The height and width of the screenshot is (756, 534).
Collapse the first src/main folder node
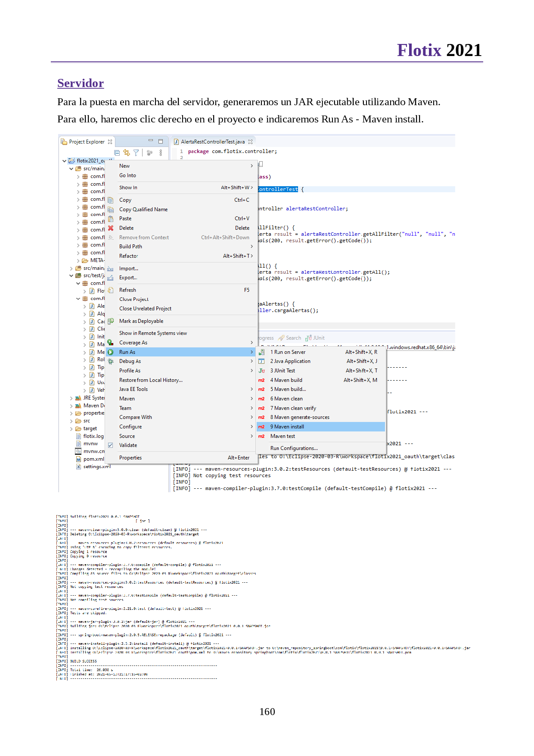(x=71, y=169)
